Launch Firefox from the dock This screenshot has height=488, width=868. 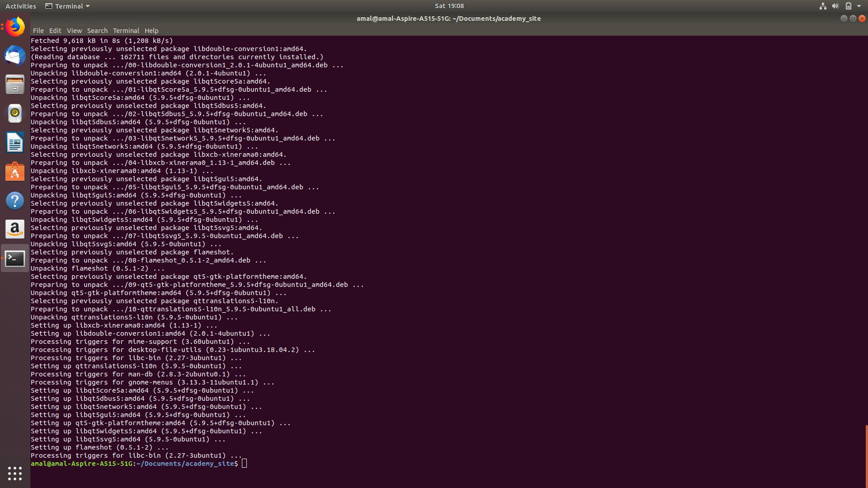(x=15, y=27)
